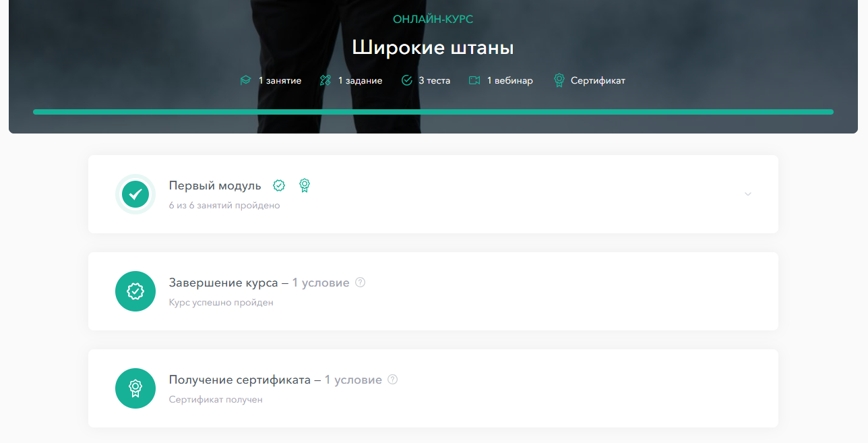Click '1 условие' next to Завершение курса
The height and width of the screenshot is (443, 868).
pyautogui.click(x=321, y=283)
